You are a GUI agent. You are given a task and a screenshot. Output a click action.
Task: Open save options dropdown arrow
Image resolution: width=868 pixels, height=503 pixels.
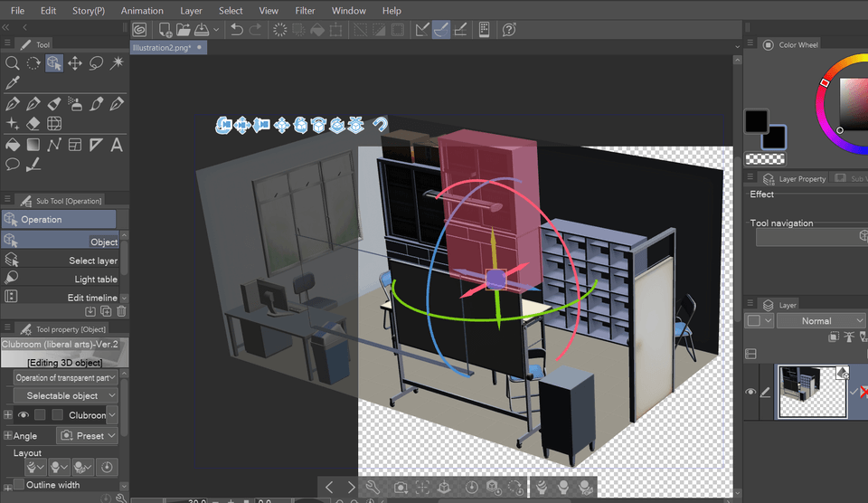coord(216,30)
